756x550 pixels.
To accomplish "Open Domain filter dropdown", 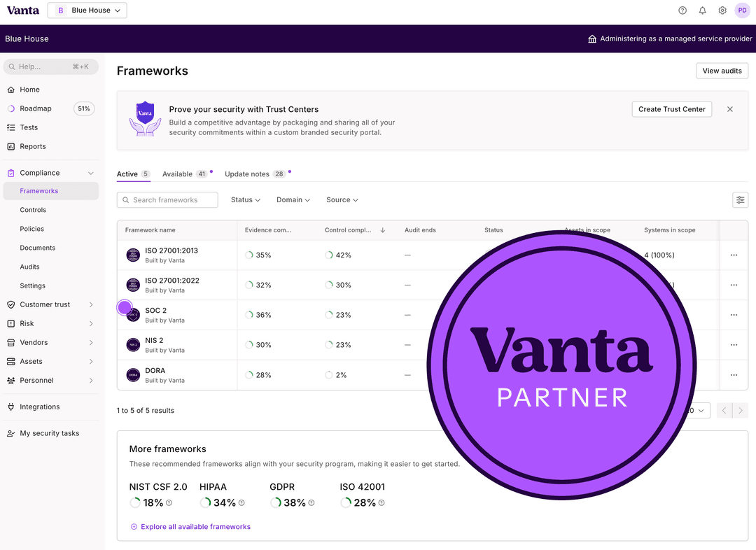I will (x=293, y=200).
